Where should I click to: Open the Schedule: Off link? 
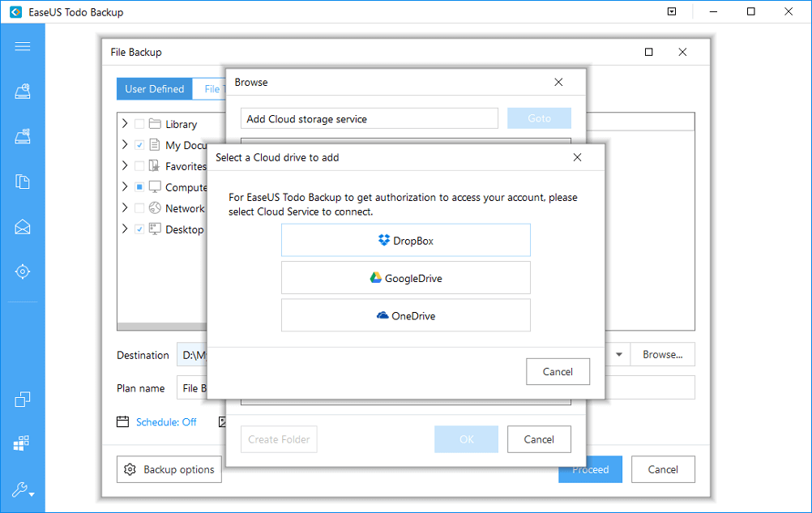(x=166, y=422)
